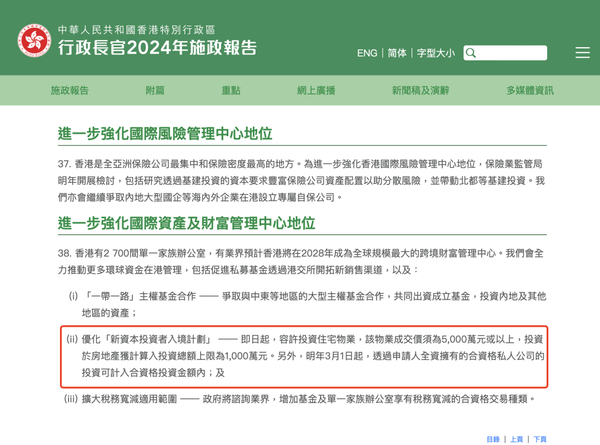This screenshot has width=600, height=445.
Task: Click the magnifying glass search icon
Action: click(x=471, y=53)
